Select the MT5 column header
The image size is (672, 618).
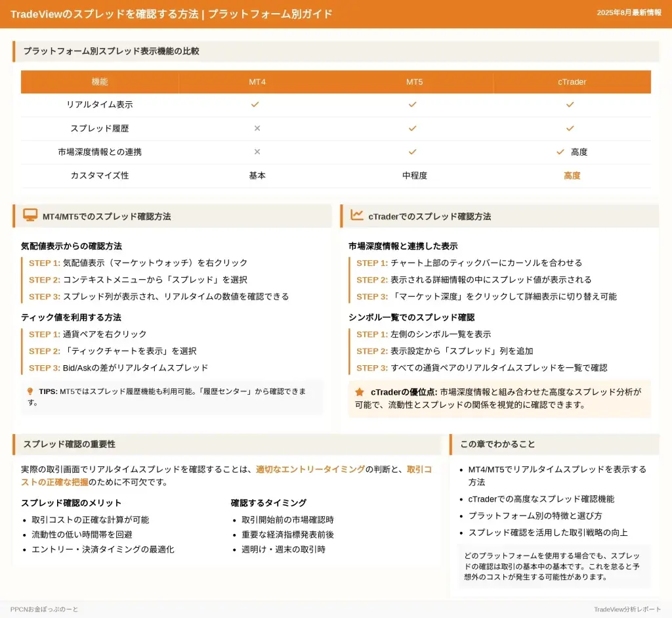point(414,82)
